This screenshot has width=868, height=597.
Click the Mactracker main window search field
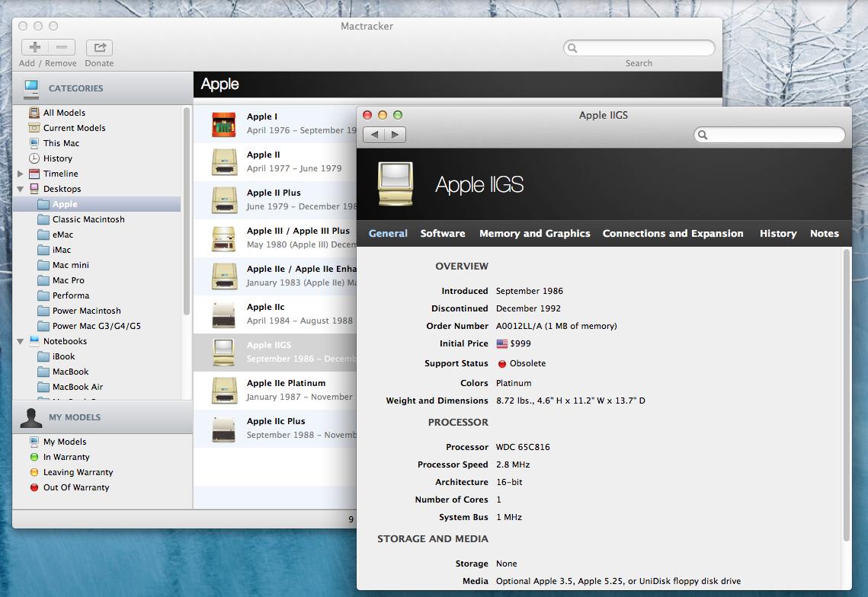tap(639, 48)
